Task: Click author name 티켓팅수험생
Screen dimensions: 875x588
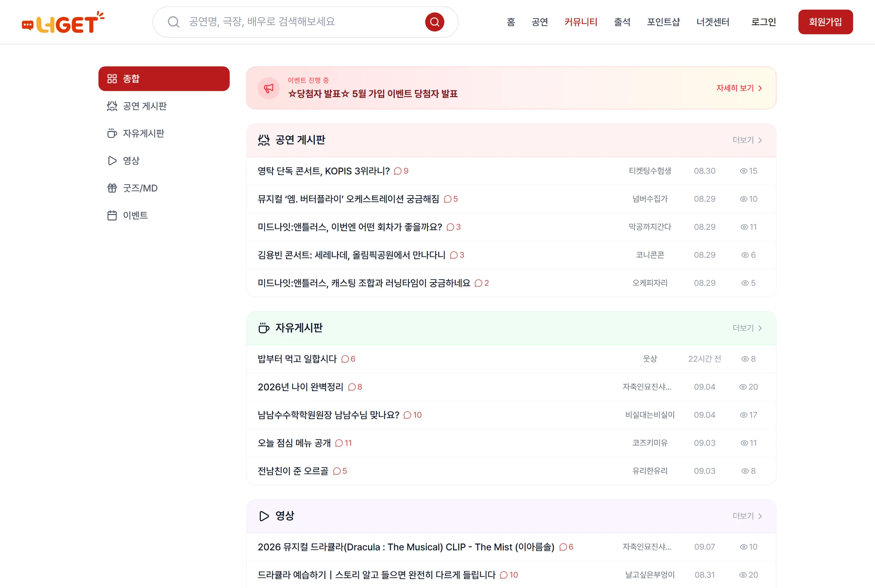Action: click(650, 171)
